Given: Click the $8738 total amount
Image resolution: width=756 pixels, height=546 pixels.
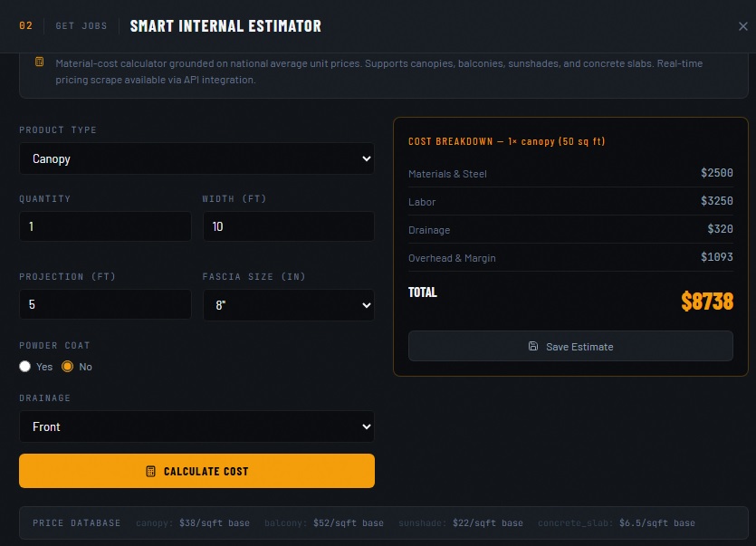Looking at the screenshot, I should [x=706, y=302].
